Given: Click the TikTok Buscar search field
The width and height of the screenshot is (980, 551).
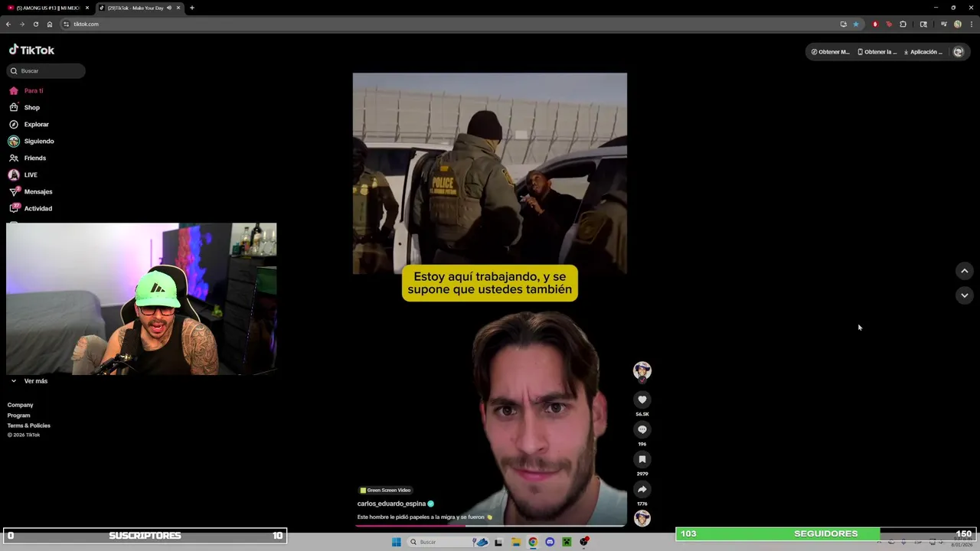Looking at the screenshot, I should point(46,70).
